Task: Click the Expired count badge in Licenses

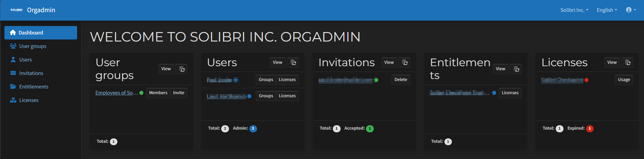Action: [x=590, y=129]
